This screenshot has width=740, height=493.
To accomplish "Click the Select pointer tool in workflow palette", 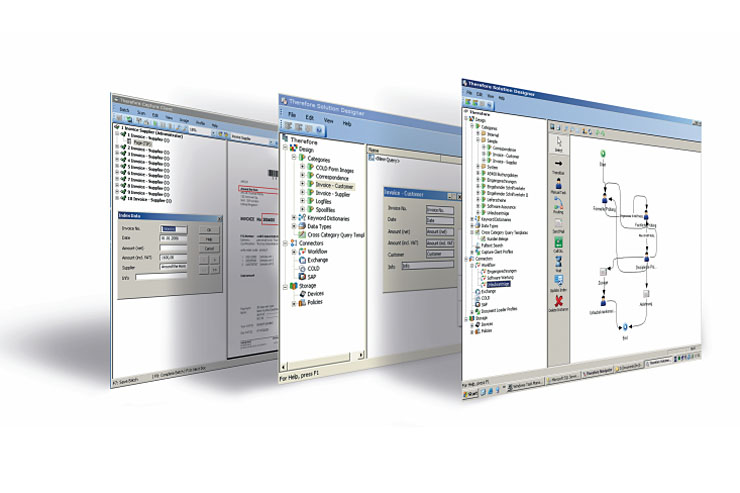I will pos(557,144).
